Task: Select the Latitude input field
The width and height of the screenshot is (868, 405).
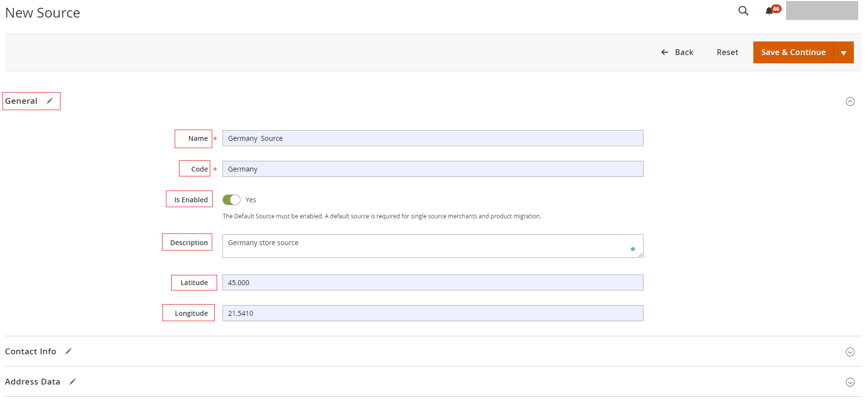Action: [432, 283]
